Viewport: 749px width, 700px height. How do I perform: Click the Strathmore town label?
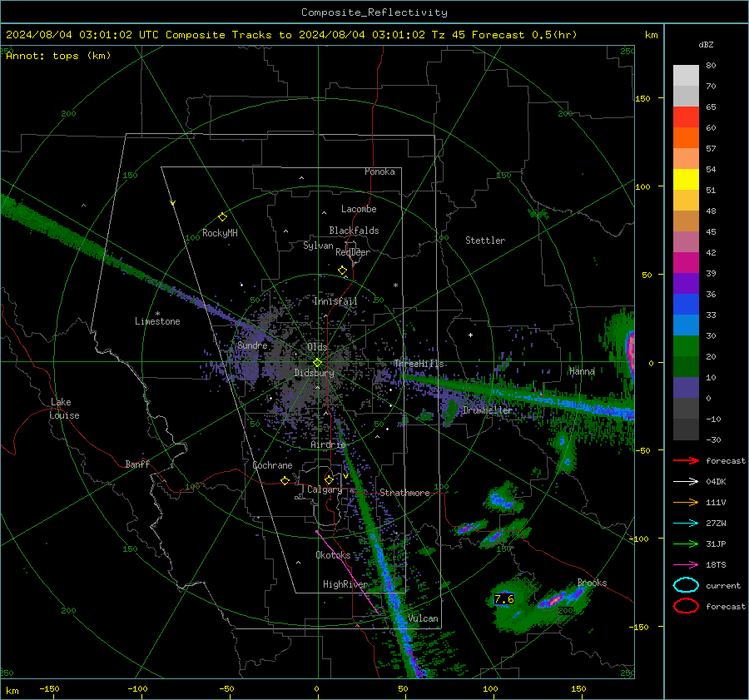(x=404, y=493)
